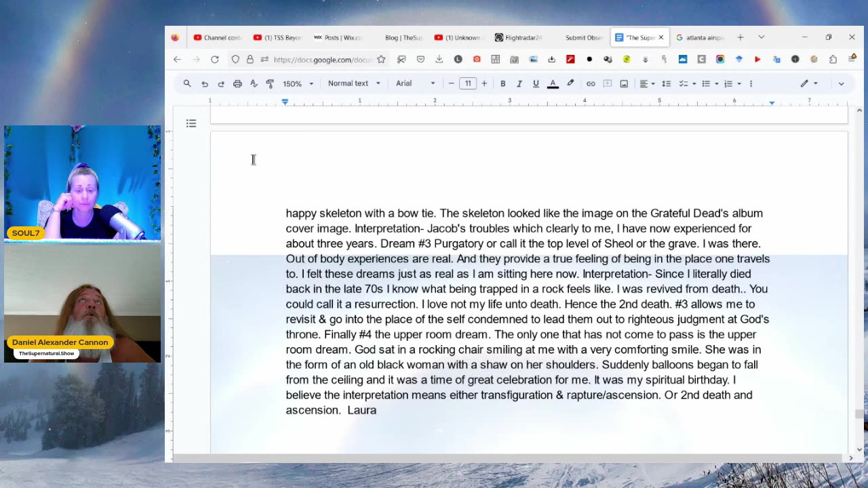This screenshot has width=868, height=488.
Task: Expand the bulleted list style menu
Action: pos(717,83)
